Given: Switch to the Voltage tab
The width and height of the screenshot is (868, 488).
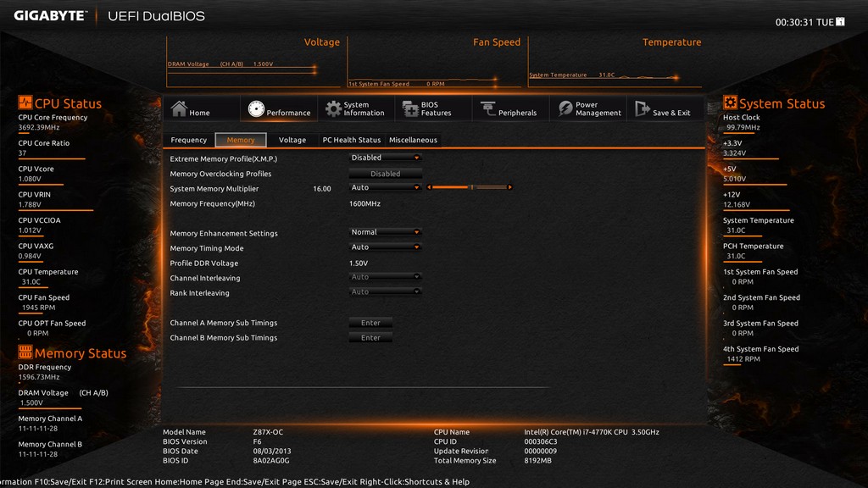Looking at the screenshot, I should (292, 140).
